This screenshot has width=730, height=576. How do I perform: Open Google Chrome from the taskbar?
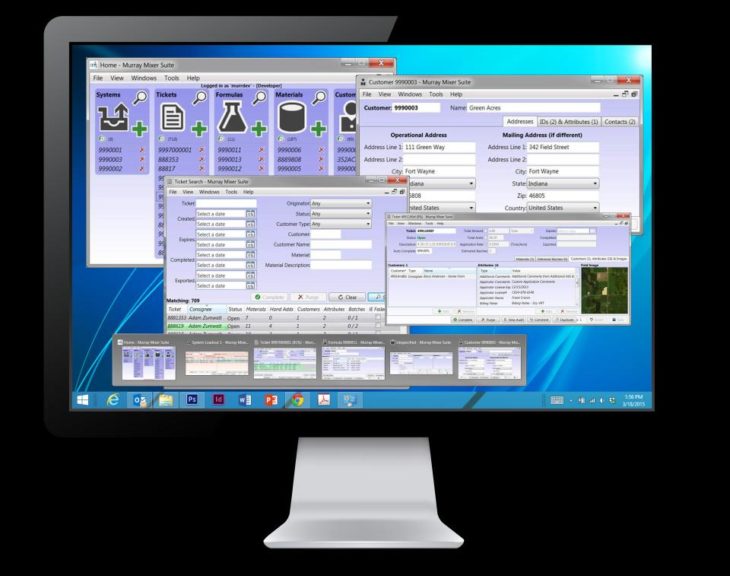tap(297, 400)
